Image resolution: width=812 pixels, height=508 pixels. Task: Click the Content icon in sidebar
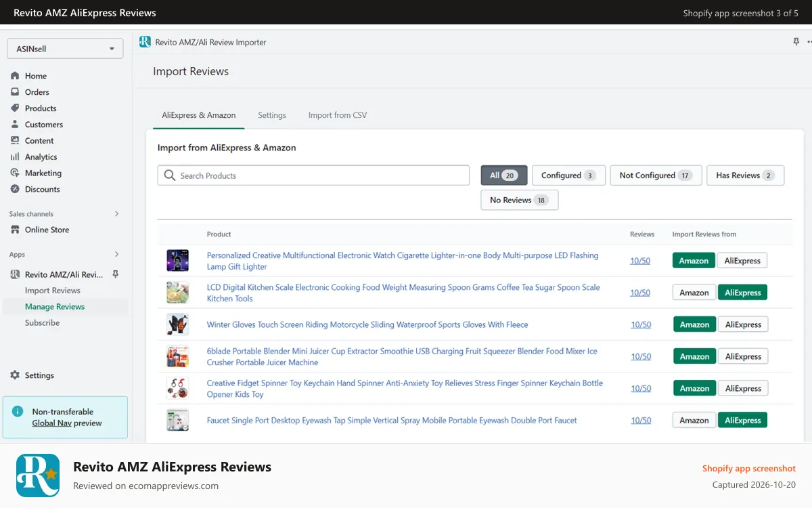coord(15,141)
